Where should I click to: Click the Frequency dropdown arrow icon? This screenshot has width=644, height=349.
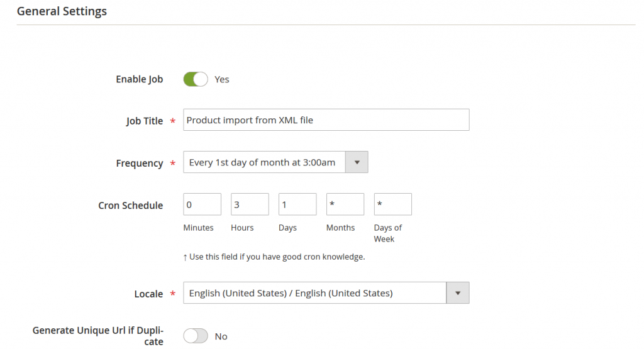pyautogui.click(x=357, y=162)
